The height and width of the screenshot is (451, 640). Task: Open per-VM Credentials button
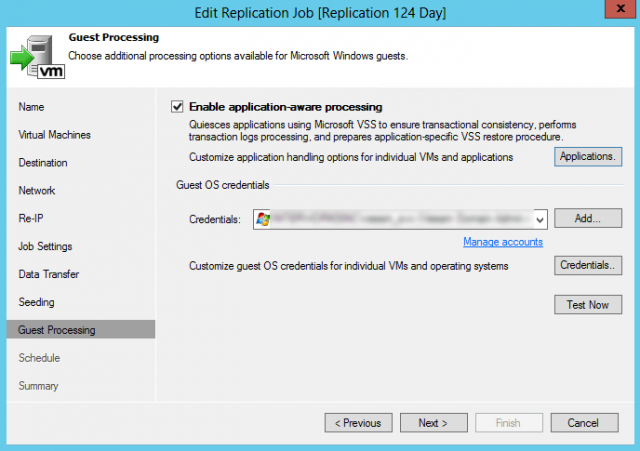pos(588,265)
